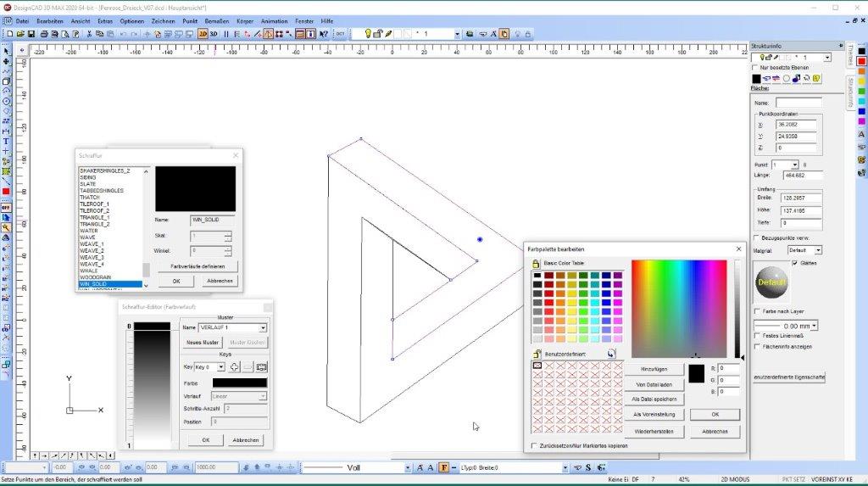Click the Print icon in toolbar

[44, 34]
